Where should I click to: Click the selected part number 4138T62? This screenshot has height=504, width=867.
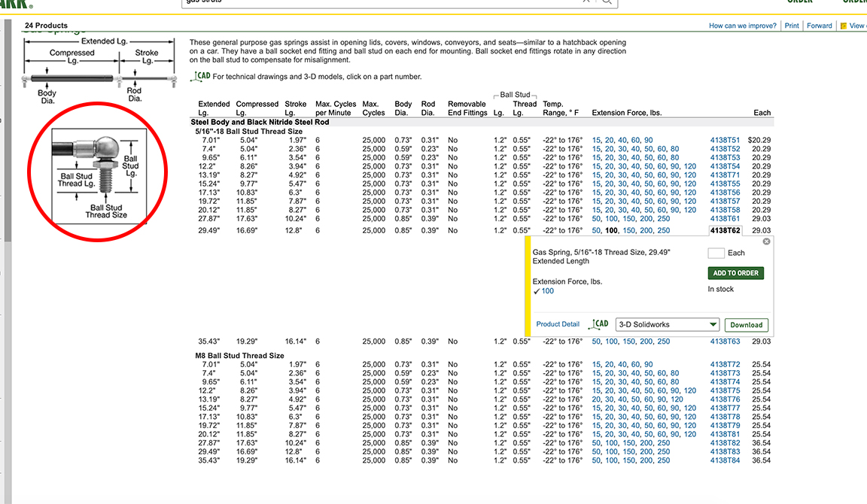click(725, 230)
